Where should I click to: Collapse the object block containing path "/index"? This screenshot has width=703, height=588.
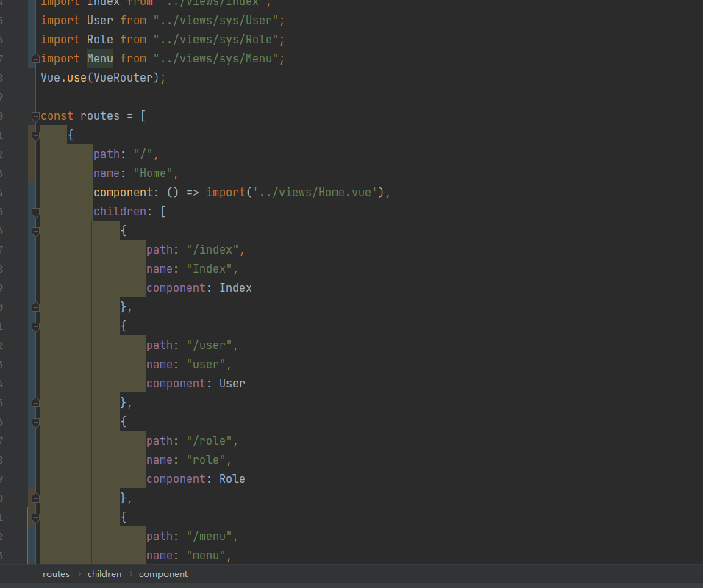[35, 232]
